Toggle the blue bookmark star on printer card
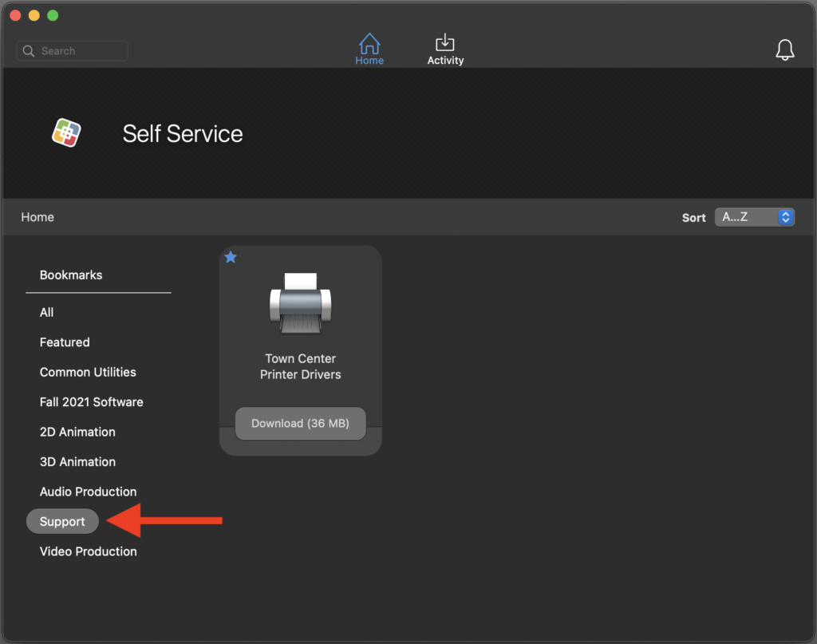 [231, 257]
